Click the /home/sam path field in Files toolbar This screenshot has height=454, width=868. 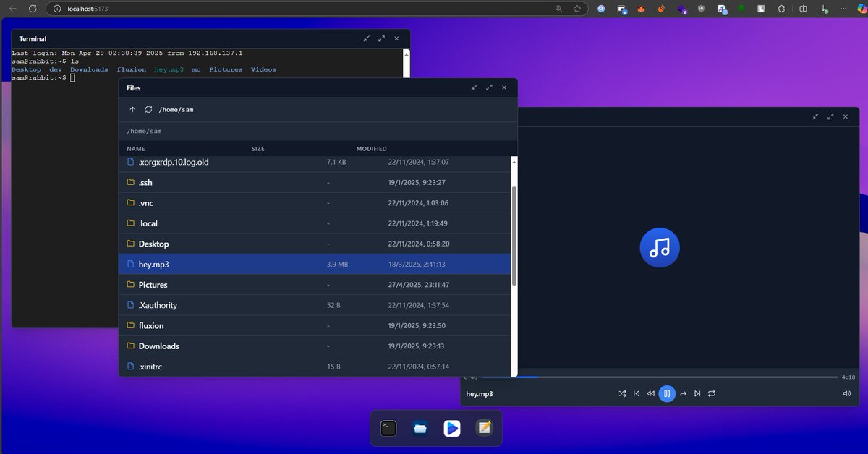click(176, 109)
